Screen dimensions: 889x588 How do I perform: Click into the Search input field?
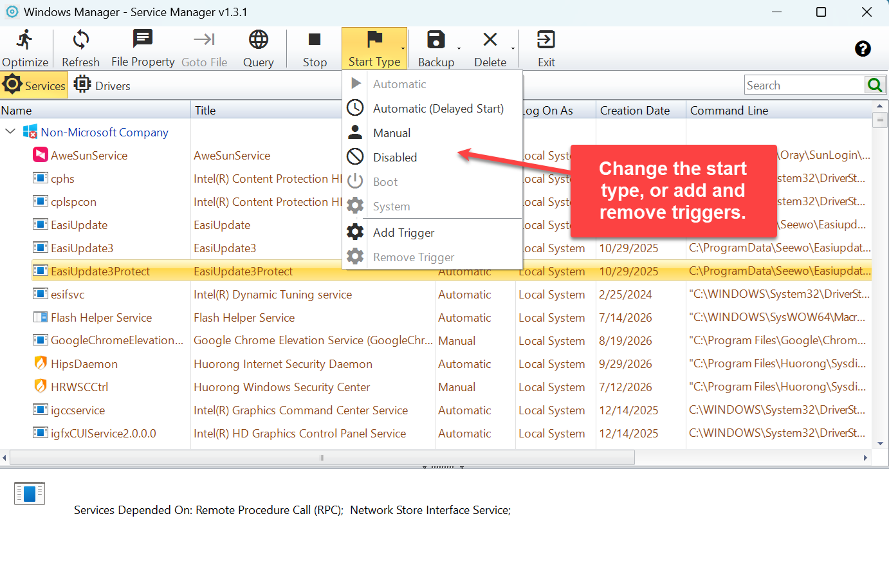tap(804, 85)
